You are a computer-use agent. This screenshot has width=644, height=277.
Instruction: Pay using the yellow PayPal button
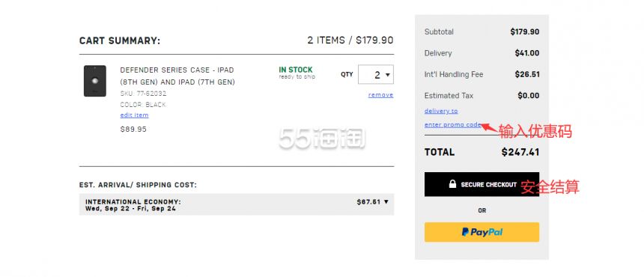(482, 232)
